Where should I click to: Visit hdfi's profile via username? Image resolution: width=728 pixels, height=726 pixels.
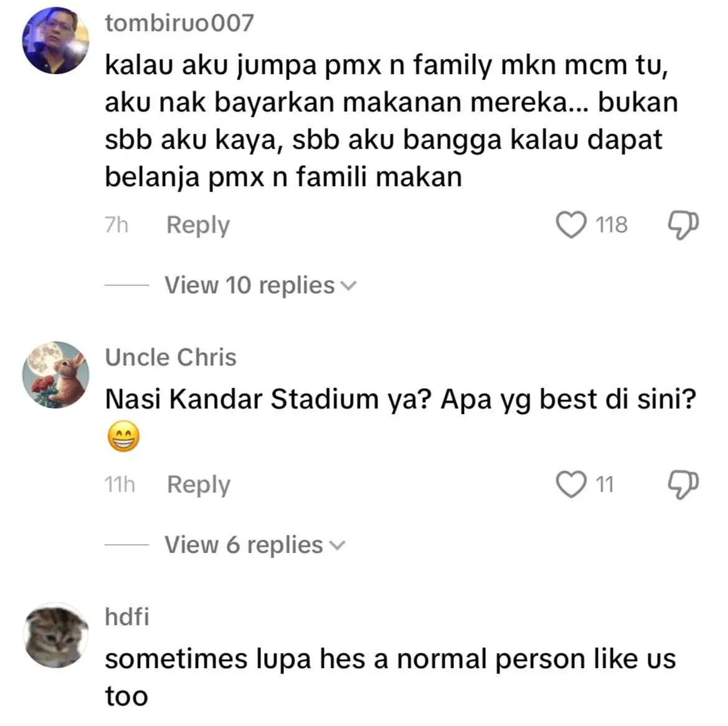pos(127,617)
